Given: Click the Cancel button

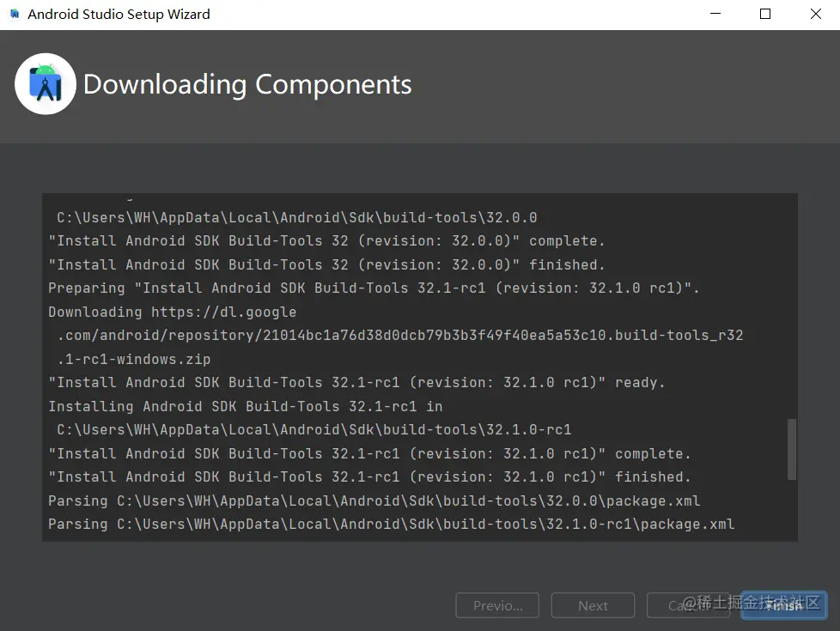Looking at the screenshot, I should coord(688,605).
